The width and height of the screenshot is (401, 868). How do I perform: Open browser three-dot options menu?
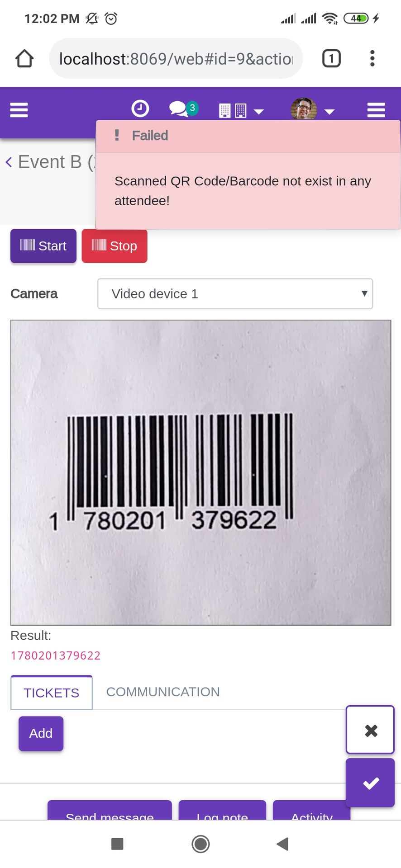372,58
